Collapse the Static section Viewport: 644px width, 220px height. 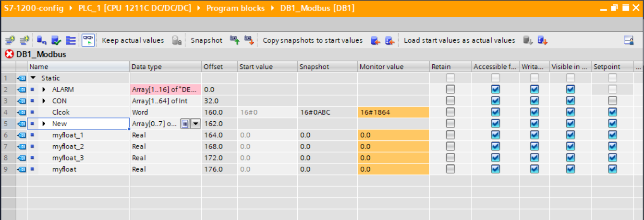pos(33,78)
